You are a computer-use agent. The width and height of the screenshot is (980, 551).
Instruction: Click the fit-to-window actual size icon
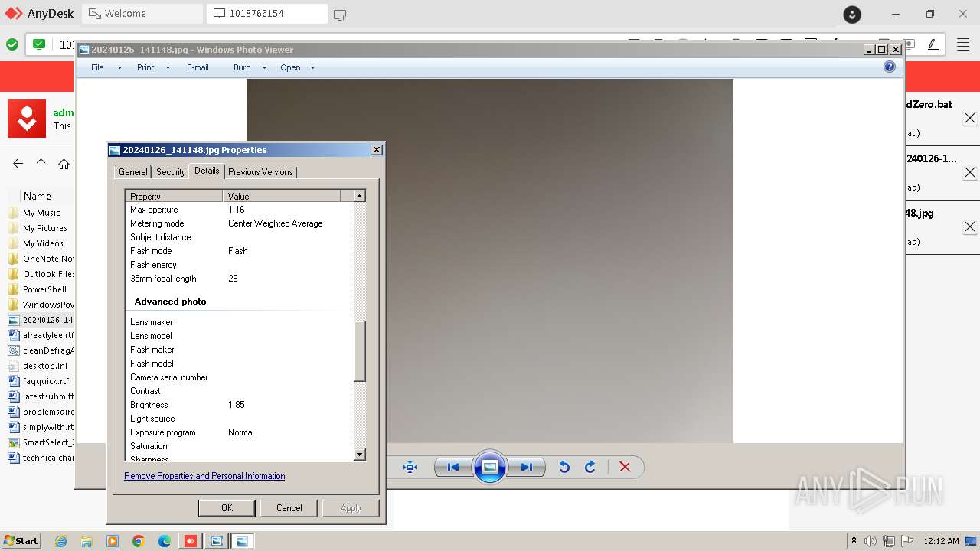pos(410,467)
